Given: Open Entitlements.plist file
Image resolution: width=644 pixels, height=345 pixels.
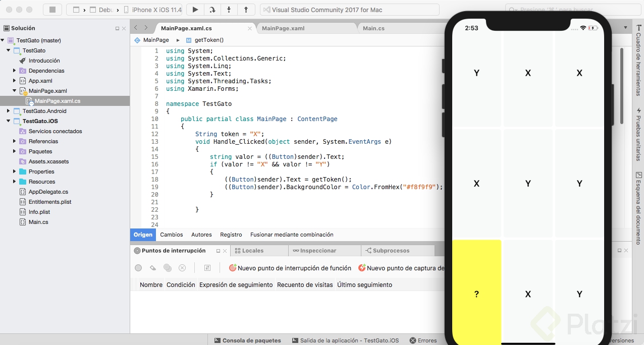Looking at the screenshot, I should click(x=50, y=202).
